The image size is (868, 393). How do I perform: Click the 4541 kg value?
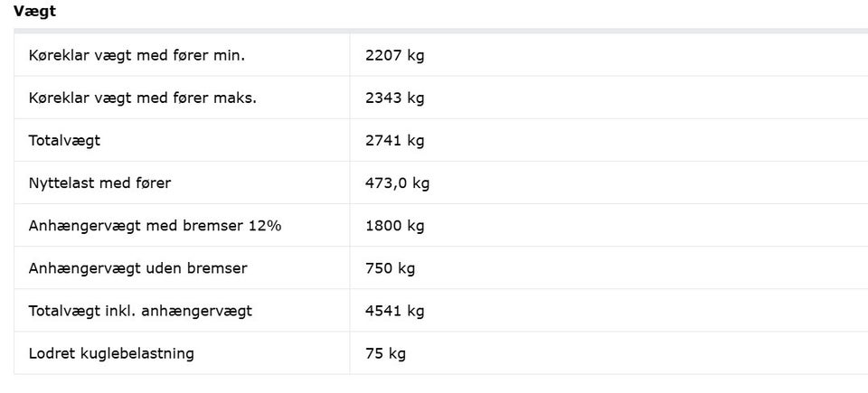point(394,311)
